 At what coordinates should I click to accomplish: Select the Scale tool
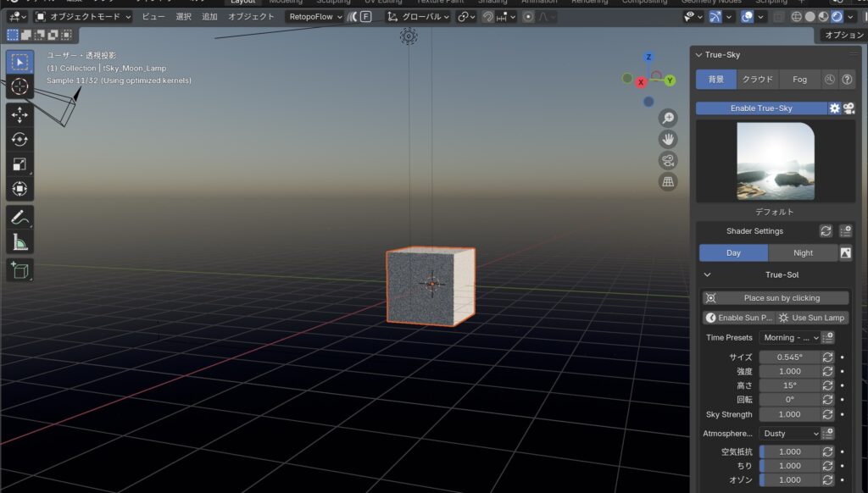click(x=20, y=164)
